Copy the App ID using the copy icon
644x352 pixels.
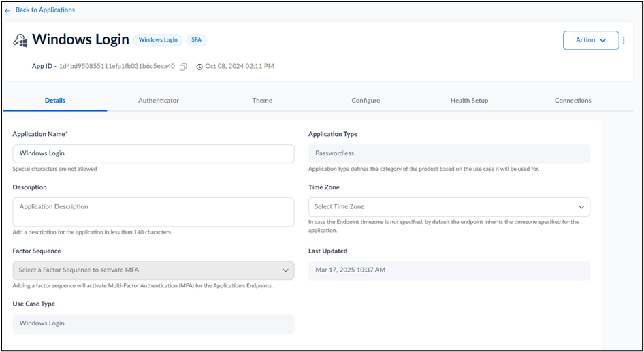(x=183, y=67)
